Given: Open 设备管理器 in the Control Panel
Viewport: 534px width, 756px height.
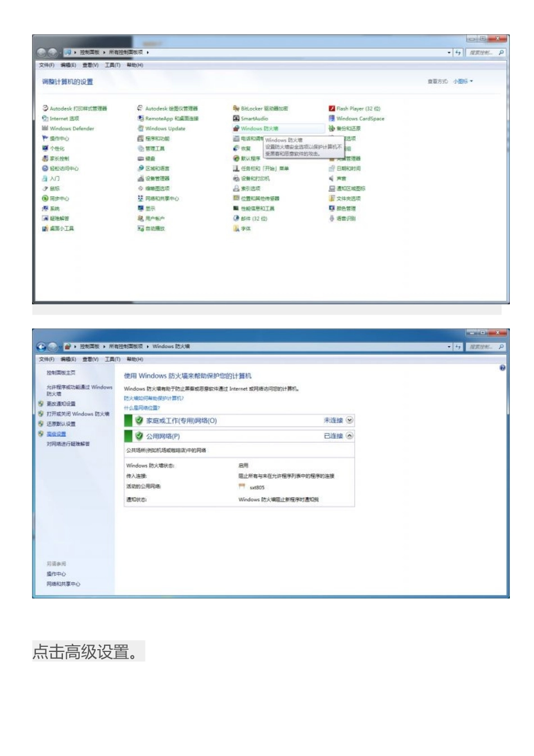Looking at the screenshot, I should (x=157, y=178).
